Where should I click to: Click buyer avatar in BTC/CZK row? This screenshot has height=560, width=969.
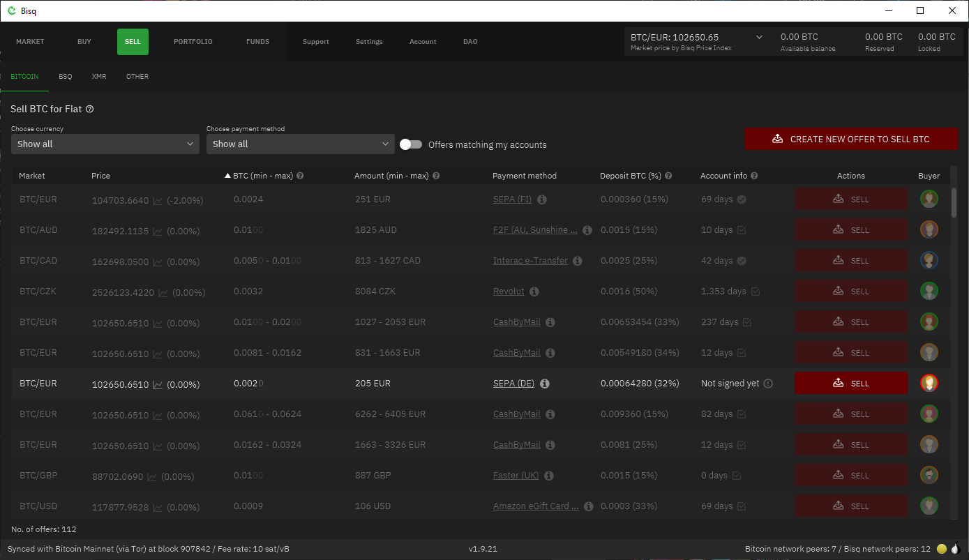(929, 292)
